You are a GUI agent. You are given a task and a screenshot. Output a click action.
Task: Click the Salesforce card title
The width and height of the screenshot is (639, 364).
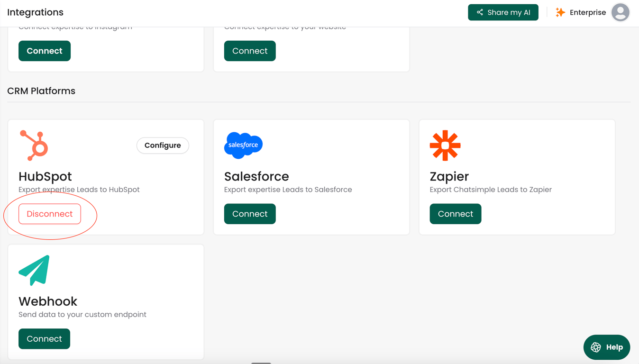point(256,176)
